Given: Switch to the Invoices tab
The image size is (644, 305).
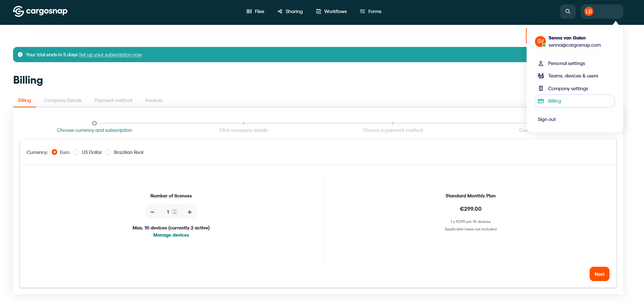Looking at the screenshot, I should pos(153,100).
